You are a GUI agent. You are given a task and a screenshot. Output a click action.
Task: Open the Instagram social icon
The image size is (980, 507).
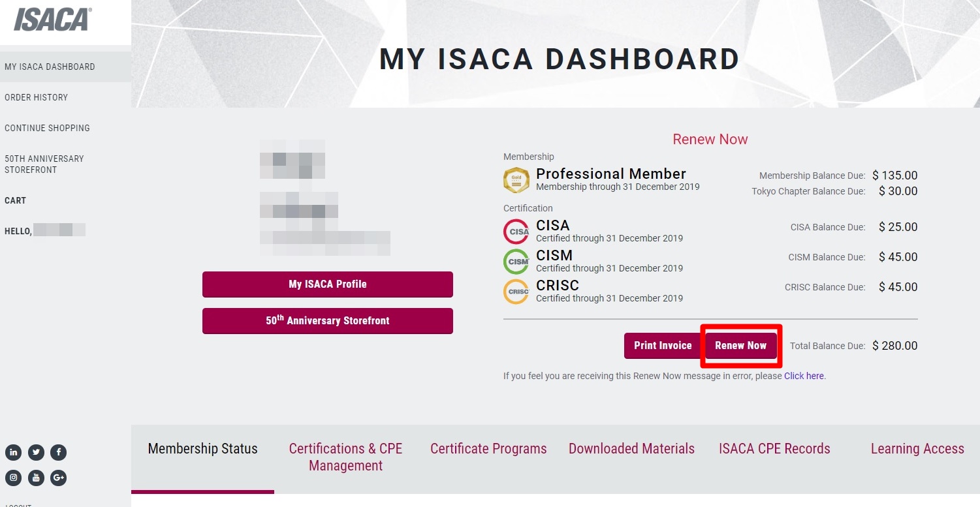tap(14, 478)
